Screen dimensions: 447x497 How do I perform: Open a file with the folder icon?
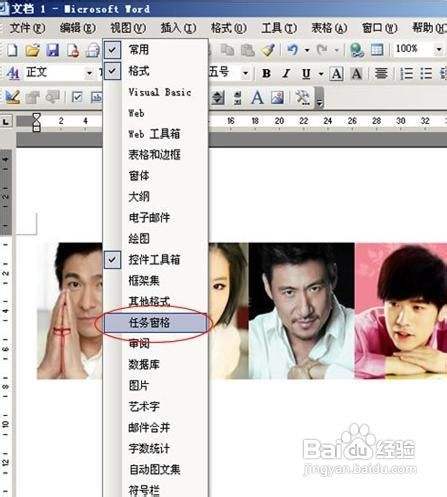(x=32, y=50)
